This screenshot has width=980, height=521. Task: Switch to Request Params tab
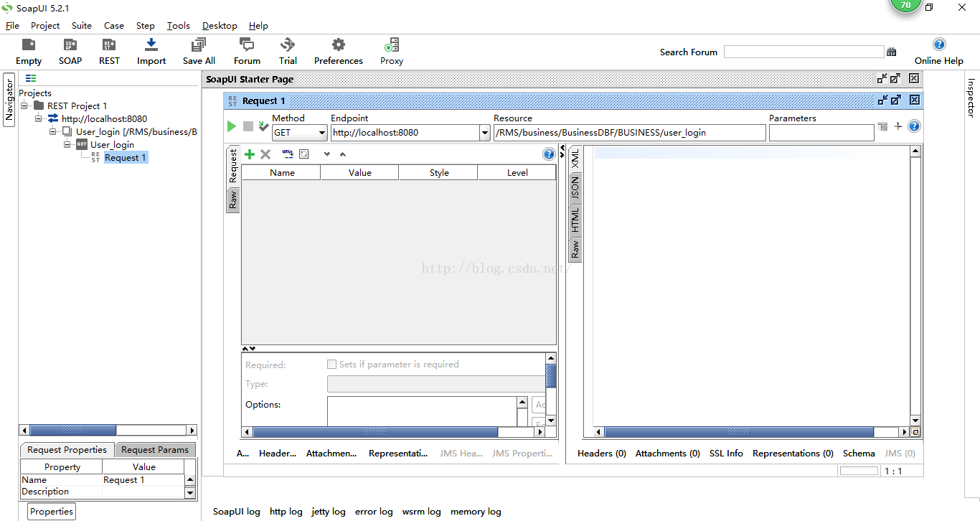[155, 450]
